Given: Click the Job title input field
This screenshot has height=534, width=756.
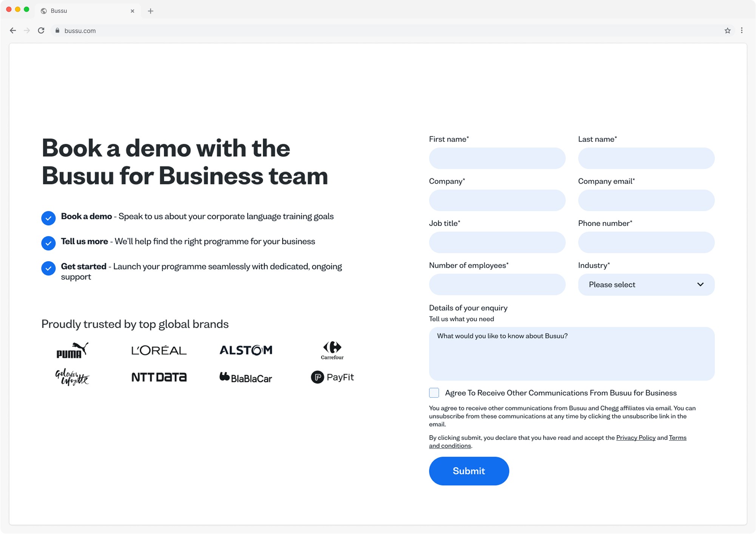Looking at the screenshot, I should 497,242.
